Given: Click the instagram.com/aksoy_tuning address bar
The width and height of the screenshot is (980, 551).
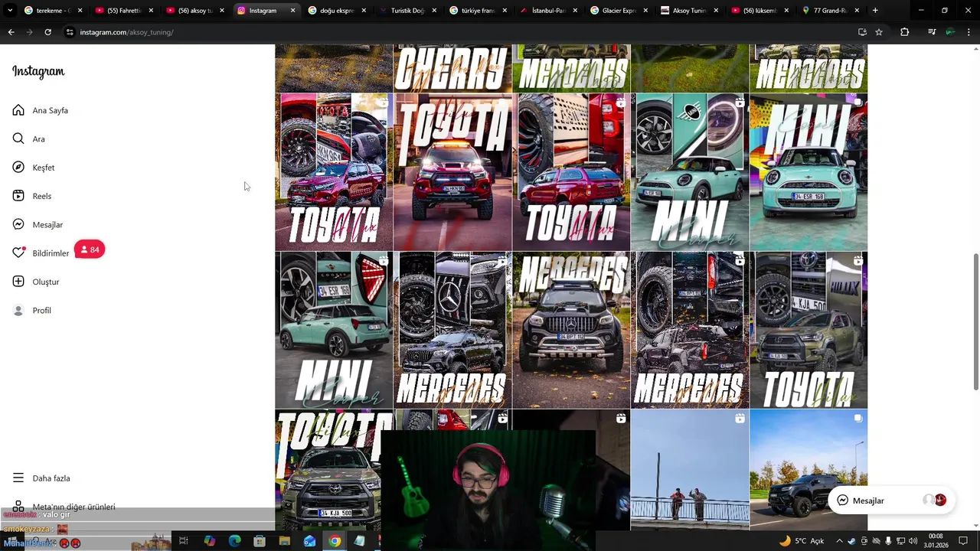Looking at the screenshot, I should 459,32.
